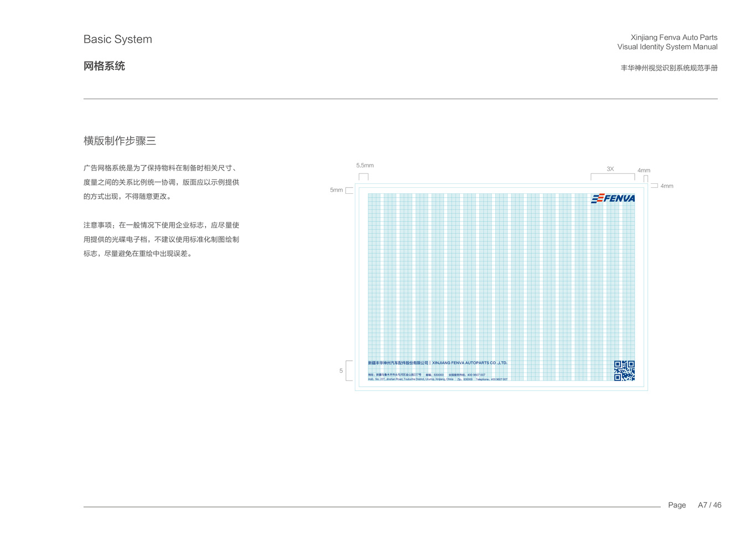Click the '5' dimension label near bottom bracket

tap(341, 371)
